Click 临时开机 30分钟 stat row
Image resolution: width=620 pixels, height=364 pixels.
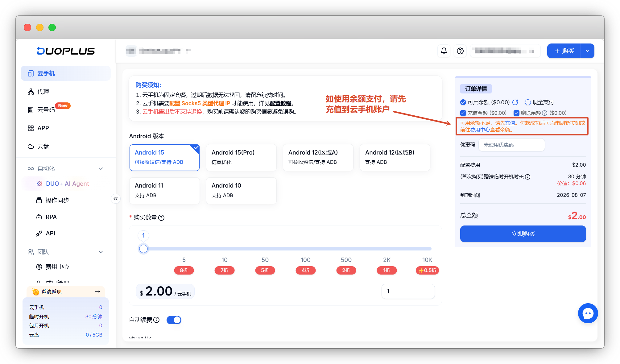tap(66, 316)
